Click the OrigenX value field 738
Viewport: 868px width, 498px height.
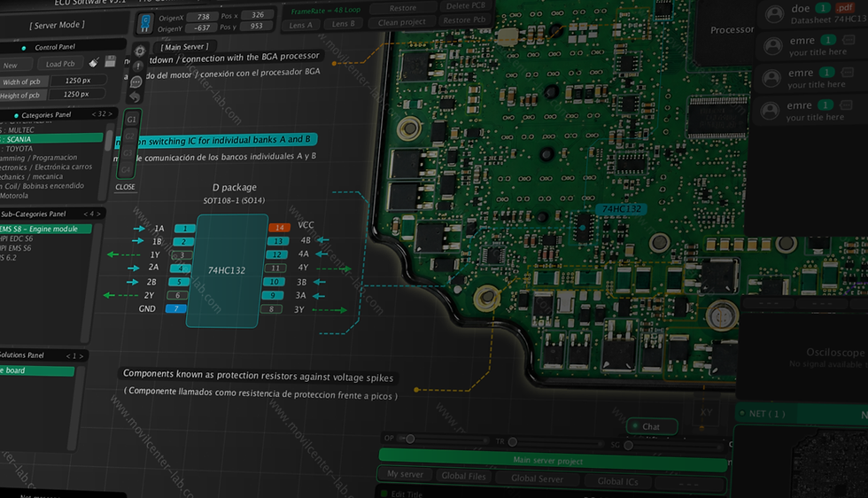[x=203, y=17]
